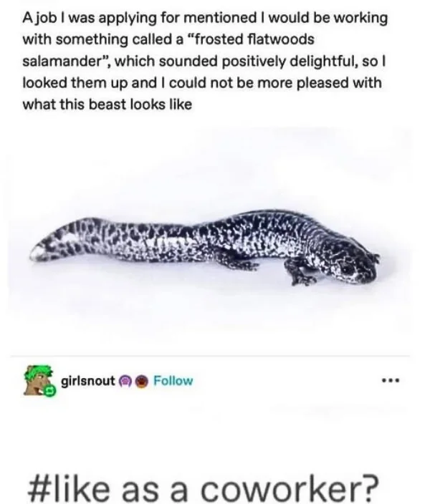Open the #like as a coworker? tag
The height and width of the screenshot is (504, 430).
[202, 488]
